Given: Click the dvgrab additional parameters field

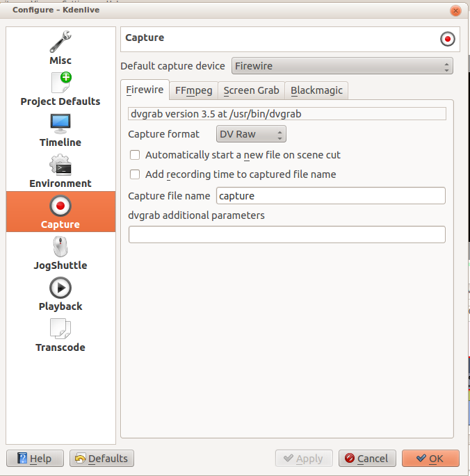Looking at the screenshot, I should pyautogui.click(x=287, y=234).
